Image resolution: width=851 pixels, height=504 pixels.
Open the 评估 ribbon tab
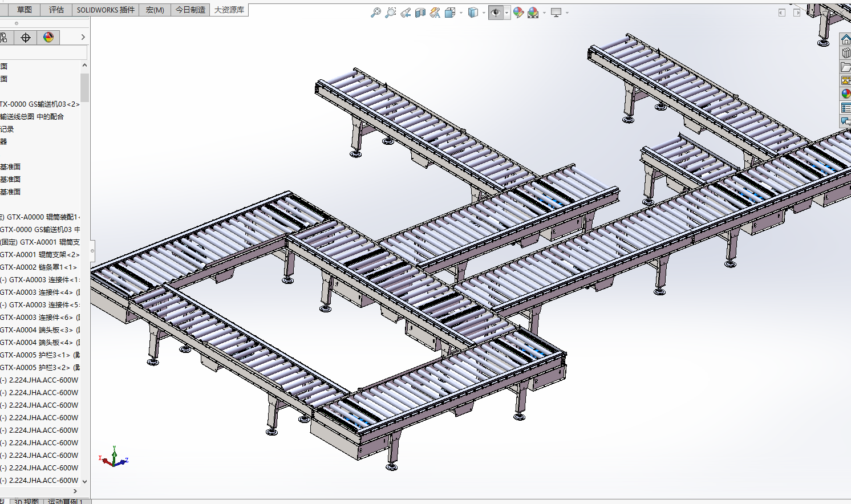(x=56, y=10)
